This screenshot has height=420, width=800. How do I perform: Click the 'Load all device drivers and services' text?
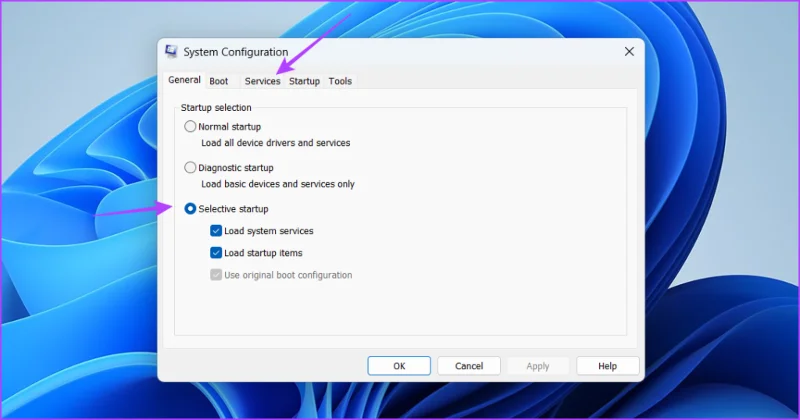(x=276, y=143)
